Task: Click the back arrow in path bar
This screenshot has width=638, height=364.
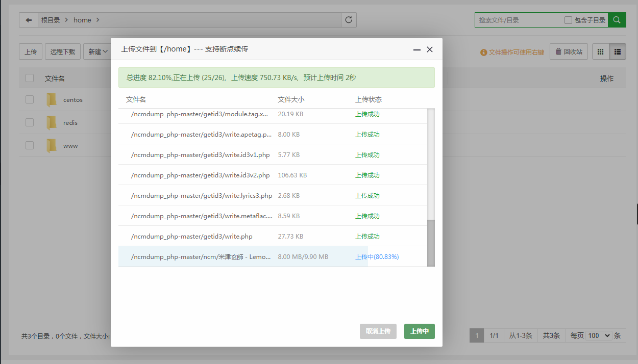Action: 29,20
